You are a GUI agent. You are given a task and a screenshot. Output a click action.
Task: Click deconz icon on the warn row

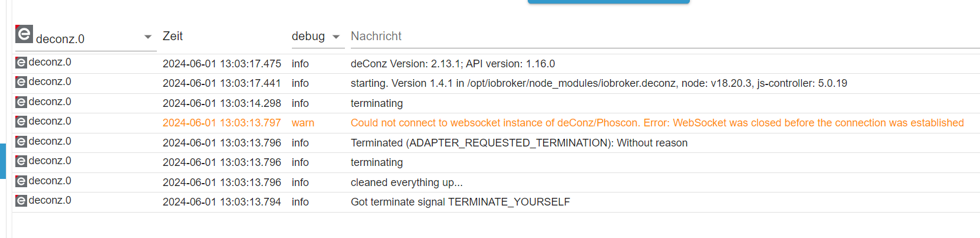[21, 122]
